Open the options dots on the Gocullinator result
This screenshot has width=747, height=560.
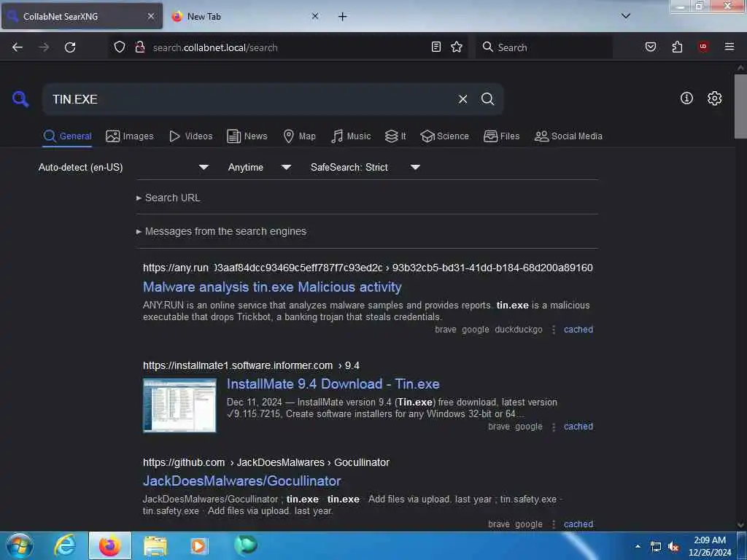[x=554, y=524]
